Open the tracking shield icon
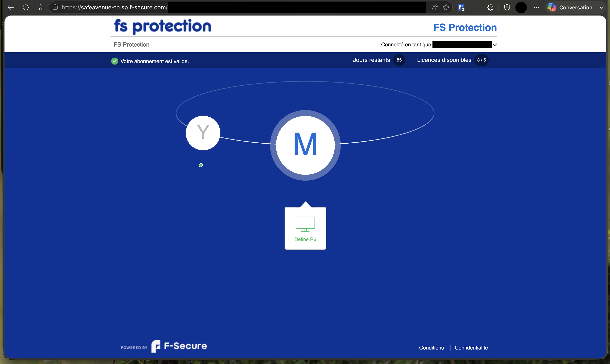 (507, 8)
